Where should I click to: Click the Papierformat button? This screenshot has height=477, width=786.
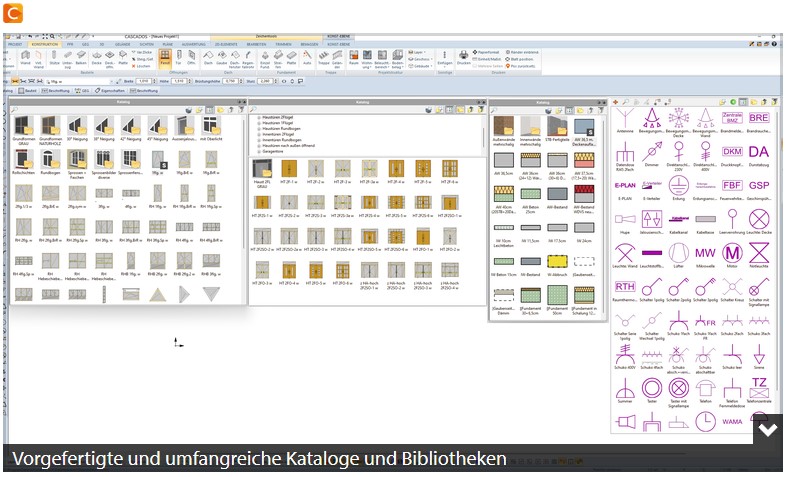tap(486, 52)
